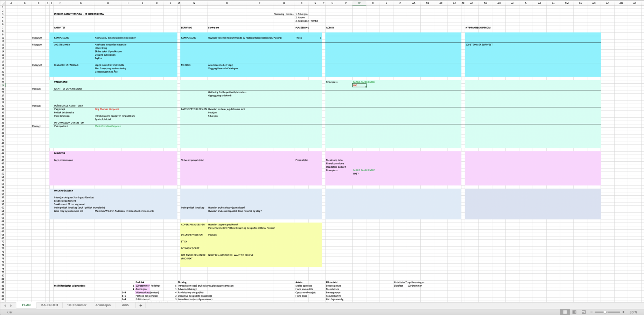Select the Ark5 sheet tab
The width and height of the screenshot is (644, 315).
click(125, 305)
